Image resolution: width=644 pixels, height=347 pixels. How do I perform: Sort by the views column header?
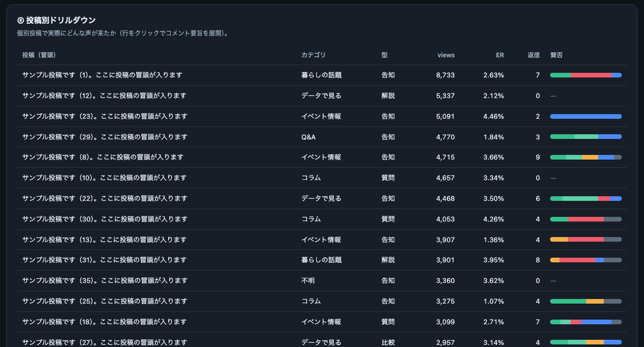pos(446,55)
